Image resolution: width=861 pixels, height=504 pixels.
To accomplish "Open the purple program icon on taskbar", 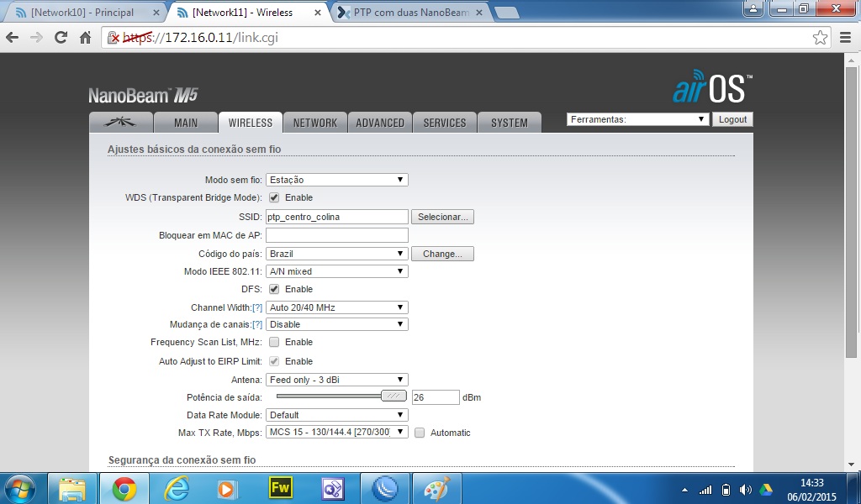I will click(332, 488).
